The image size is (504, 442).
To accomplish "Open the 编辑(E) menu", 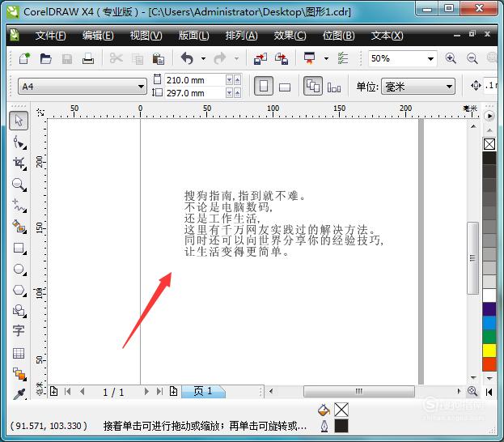I will [98, 36].
